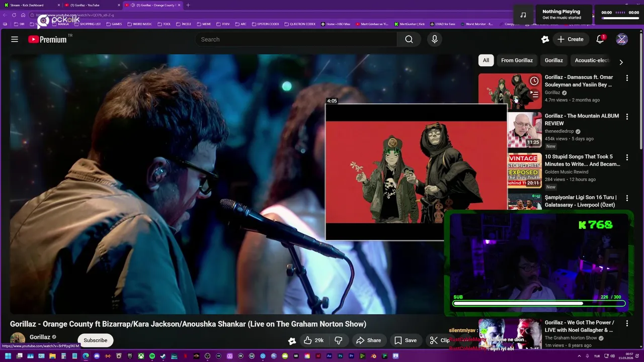Image resolution: width=644 pixels, height=362 pixels.
Task: Open LIVAD for Fans bookmark
Action: (x=443, y=24)
